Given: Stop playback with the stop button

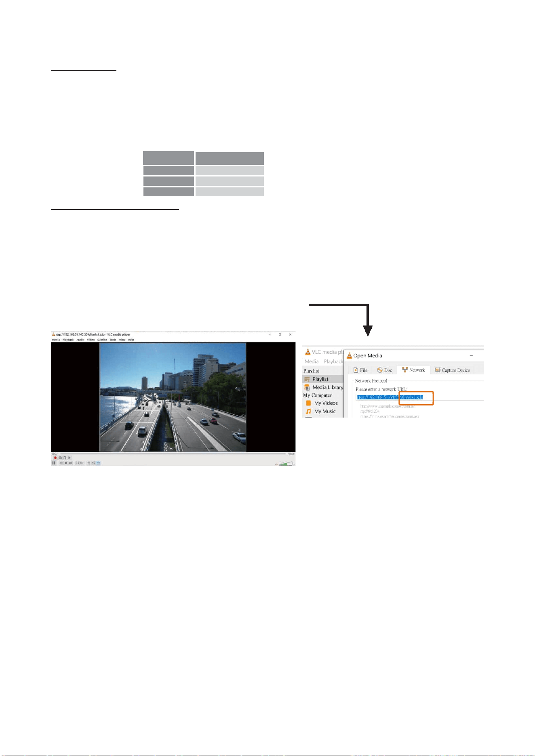Looking at the screenshot, I should (66, 463).
